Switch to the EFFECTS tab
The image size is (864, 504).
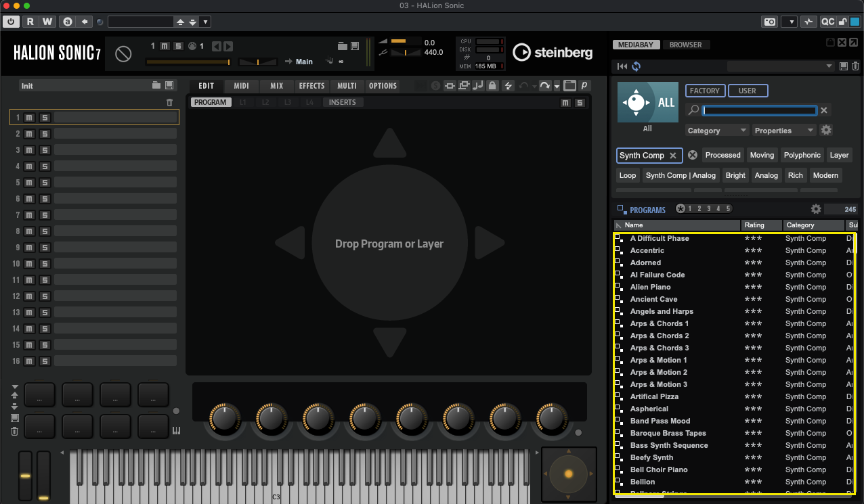(311, 86)
